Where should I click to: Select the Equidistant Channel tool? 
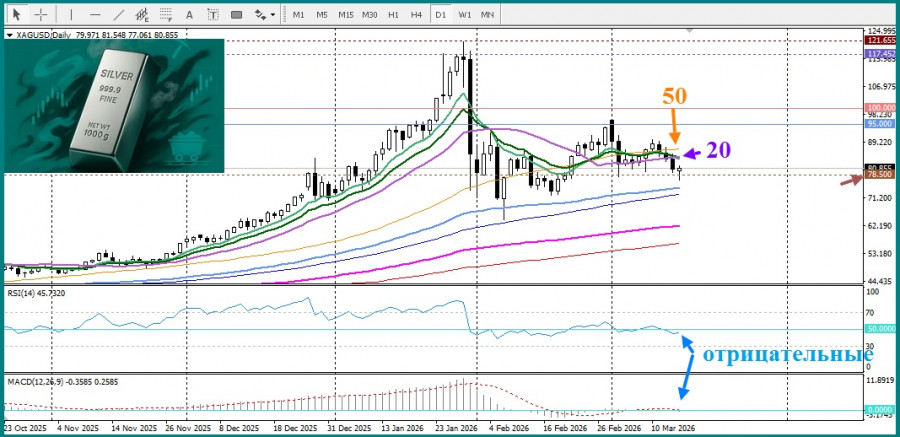[x=142, y=14]
